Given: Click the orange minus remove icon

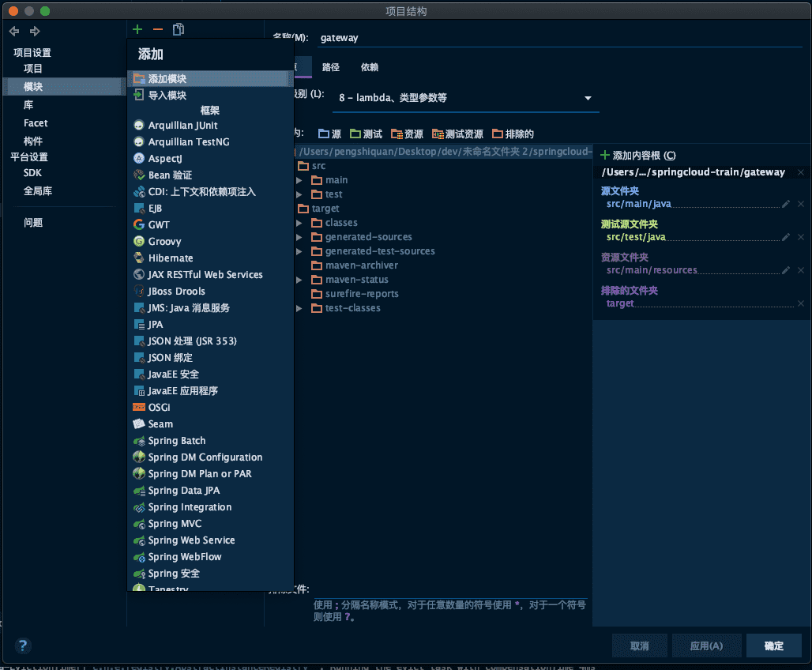Looking at the screenshot, I should coord(158,29).
